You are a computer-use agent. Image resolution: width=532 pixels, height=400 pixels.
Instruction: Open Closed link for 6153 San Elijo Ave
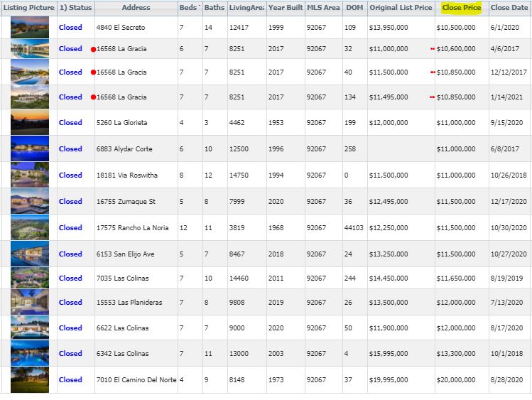[70, 254]
